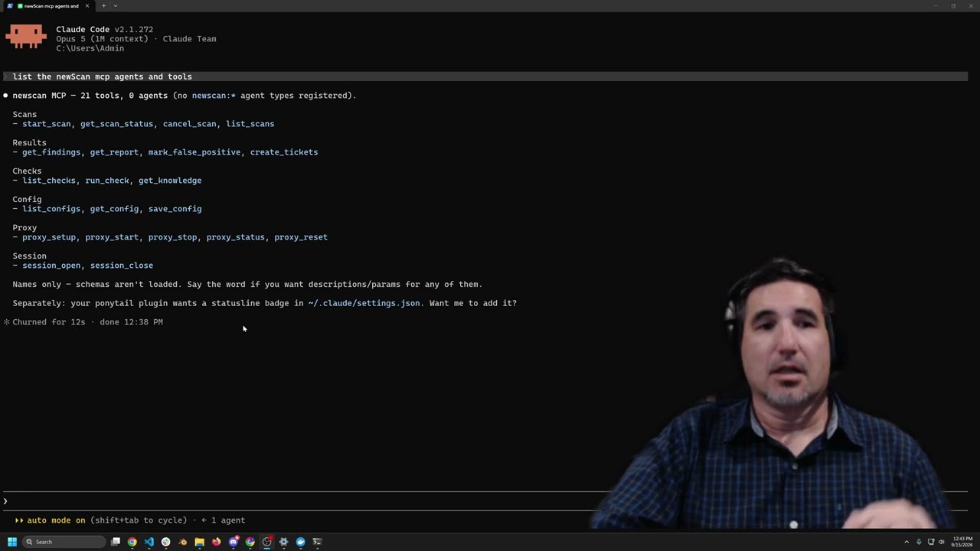The image size is (980, 551).
Task: Open Firefox from the taskbar
Action: tap(217, 542)
